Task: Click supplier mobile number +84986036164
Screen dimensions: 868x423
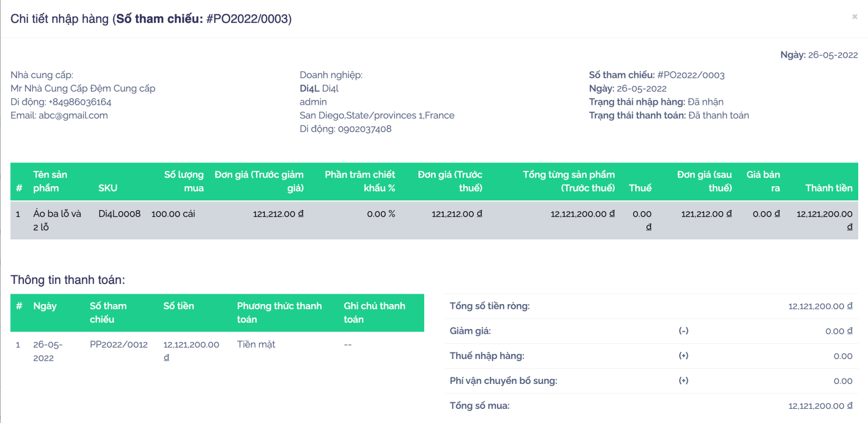Action: click(80, 102)
